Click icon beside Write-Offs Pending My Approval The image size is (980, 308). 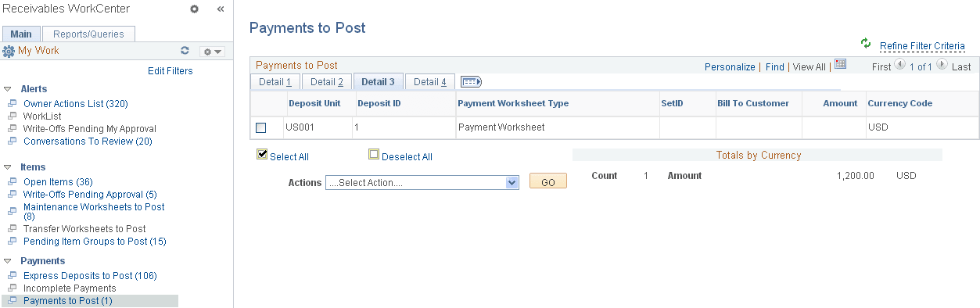12,128
